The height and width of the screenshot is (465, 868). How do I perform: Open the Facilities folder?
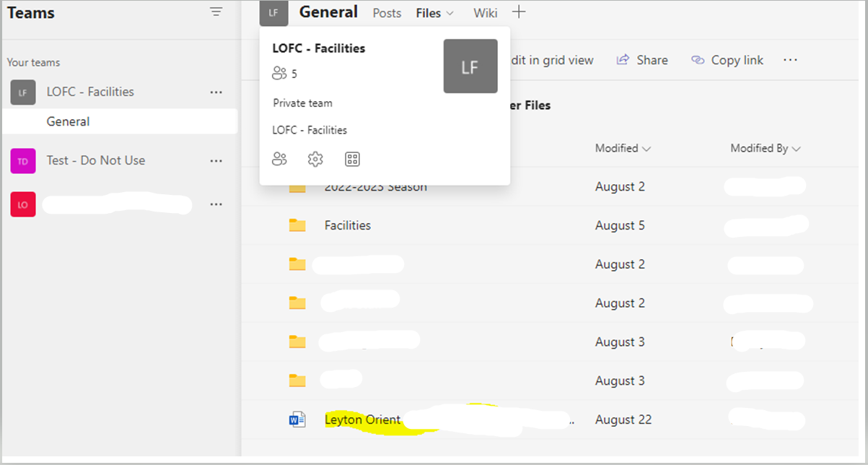tap(297, 225)
